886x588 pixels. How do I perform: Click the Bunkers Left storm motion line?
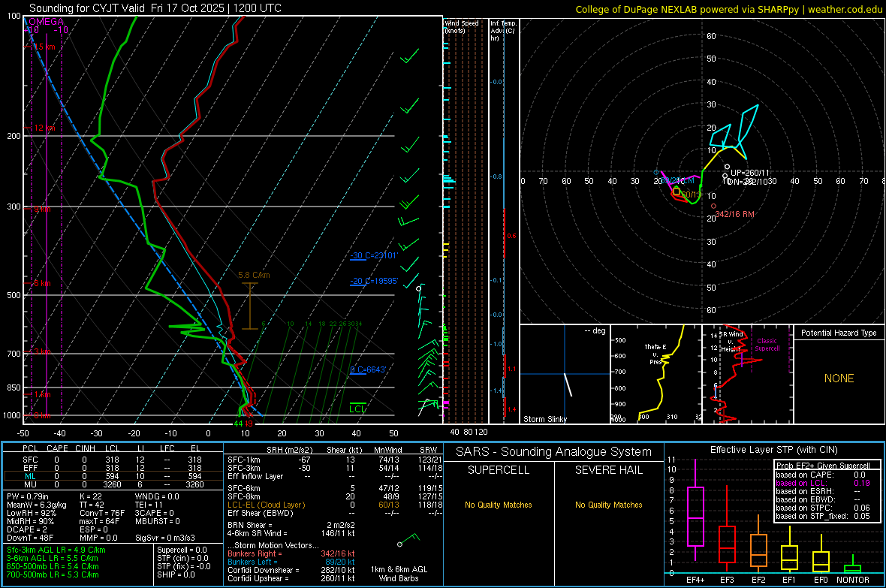(x=291, y=562)
